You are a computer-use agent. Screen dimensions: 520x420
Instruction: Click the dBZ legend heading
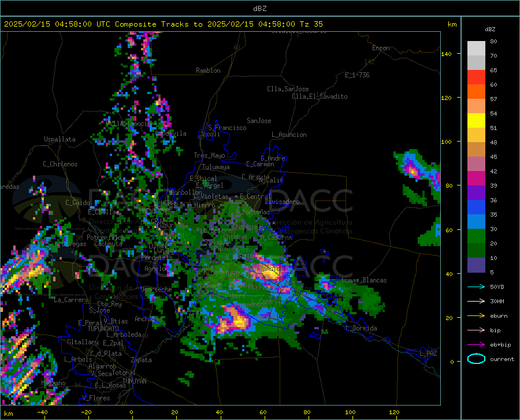(x=490, y=29)
